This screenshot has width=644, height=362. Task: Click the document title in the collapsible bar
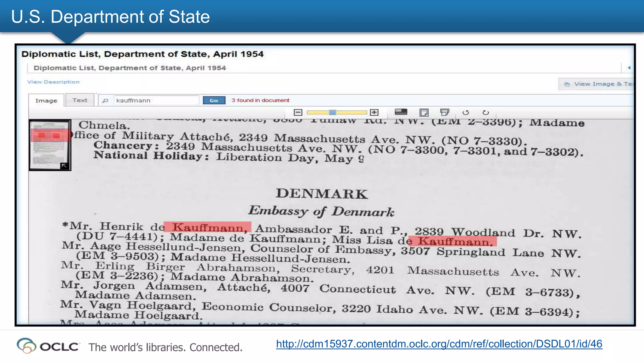[130, 68]
